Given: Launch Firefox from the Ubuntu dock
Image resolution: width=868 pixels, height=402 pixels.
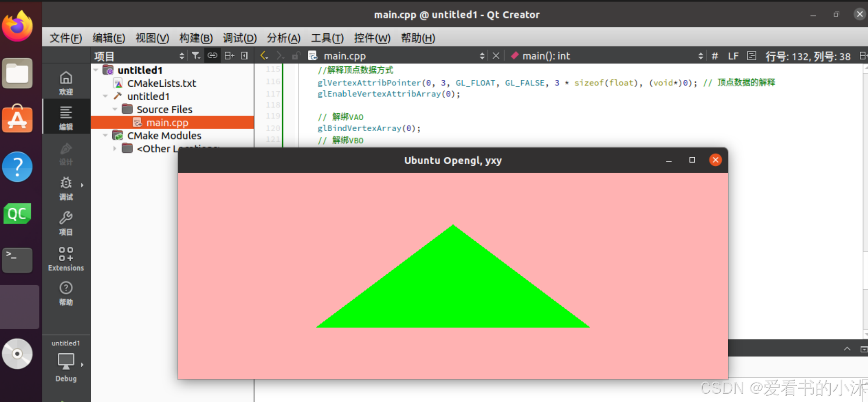Looking at the screenshot, I should click(17, 26).
